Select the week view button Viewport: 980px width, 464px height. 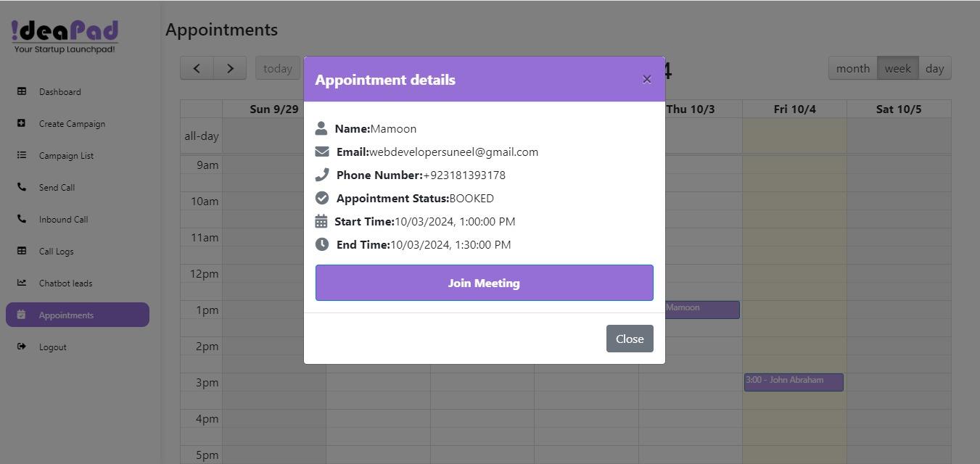point(897,68)
